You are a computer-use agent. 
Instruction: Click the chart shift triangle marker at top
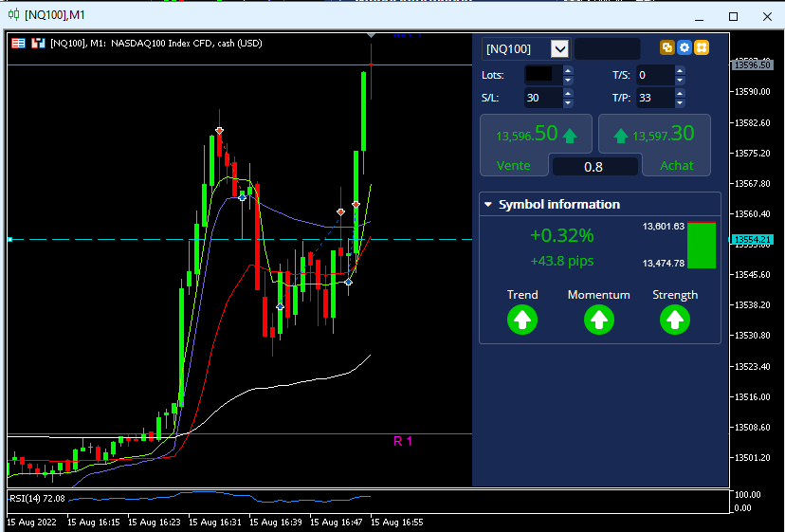[371, 35]
